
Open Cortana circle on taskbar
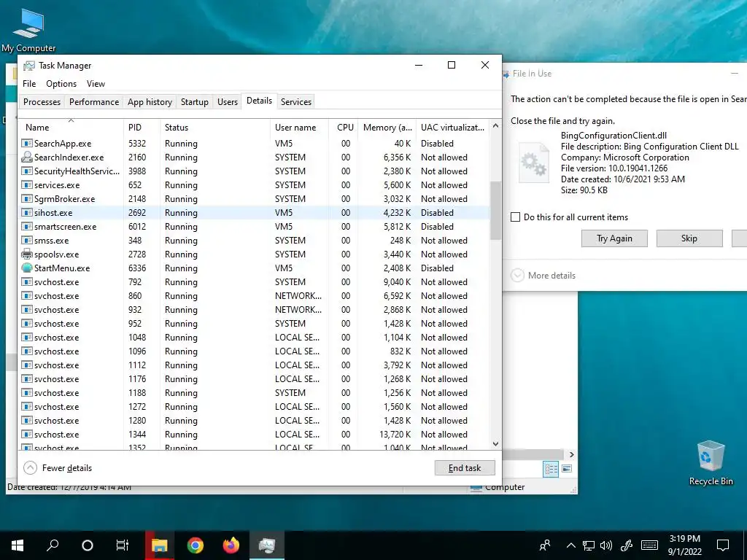coord(88,545)
